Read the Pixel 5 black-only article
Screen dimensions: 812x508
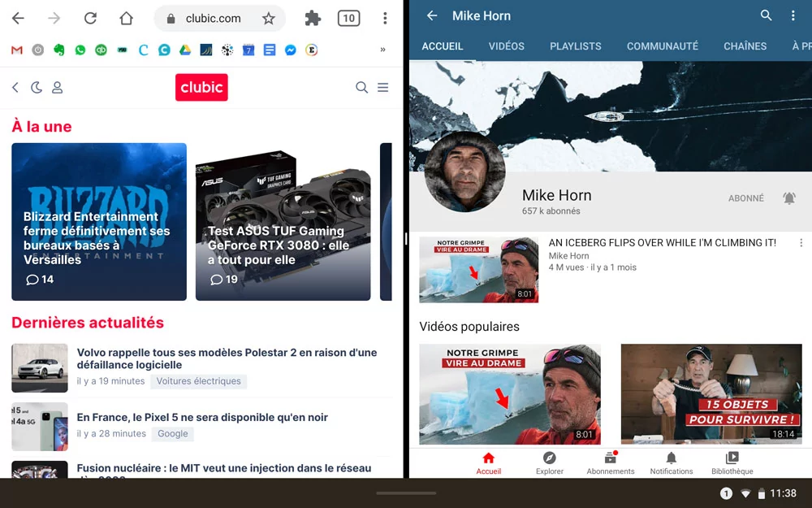point(202,417)
